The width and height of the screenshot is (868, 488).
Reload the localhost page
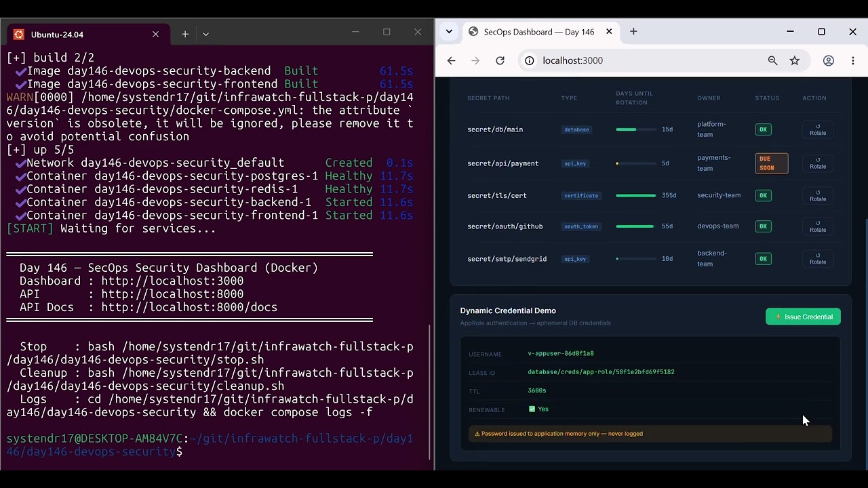tap(500, 60)
